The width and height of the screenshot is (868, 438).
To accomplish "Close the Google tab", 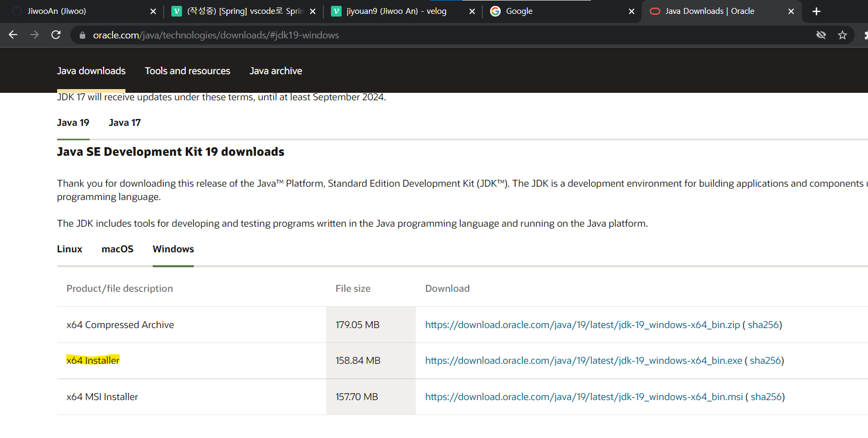I will coord(632,11).
